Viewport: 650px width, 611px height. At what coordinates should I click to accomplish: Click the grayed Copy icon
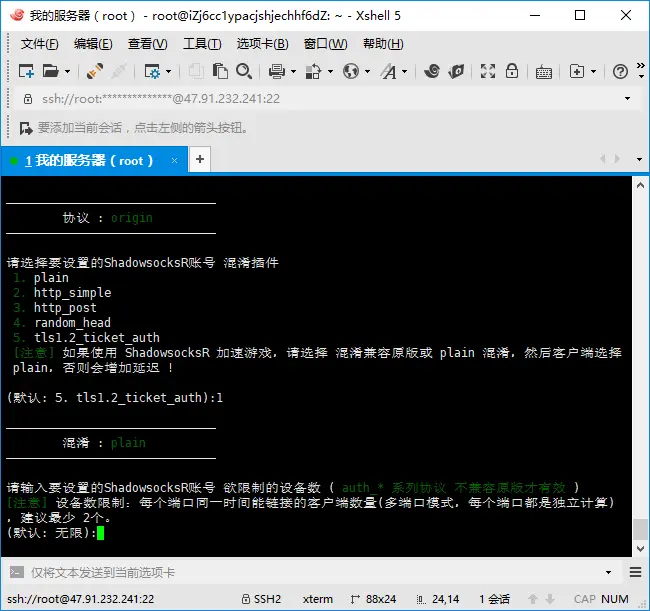tap(196, 71)
